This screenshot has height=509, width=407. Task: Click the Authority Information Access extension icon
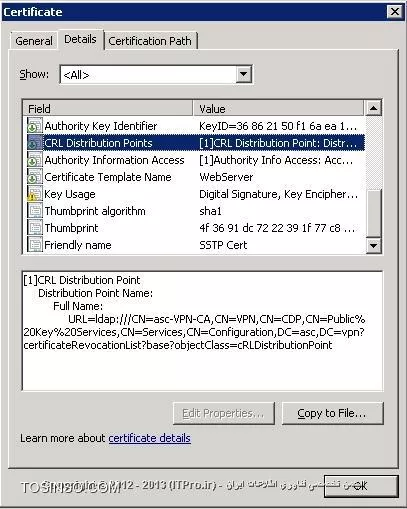[35, 160]
